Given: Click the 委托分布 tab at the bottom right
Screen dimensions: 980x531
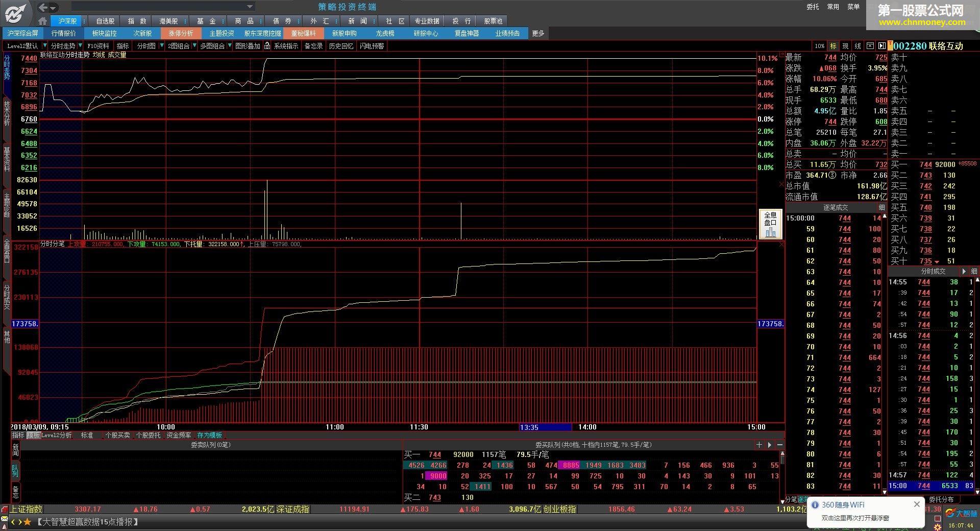Looking at the screenshot, I should click(x=941, y=499).
